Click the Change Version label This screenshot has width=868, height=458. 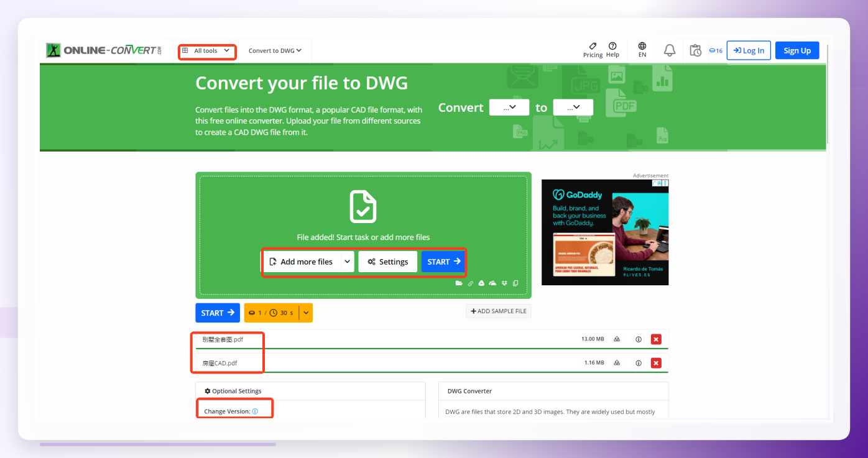pos(227,411)
